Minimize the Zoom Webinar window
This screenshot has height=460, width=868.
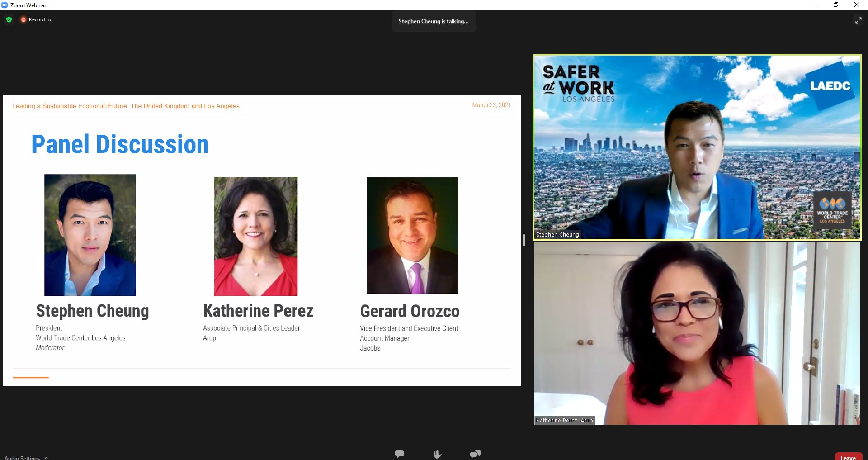pyautogui.click(x=816, y=5)
